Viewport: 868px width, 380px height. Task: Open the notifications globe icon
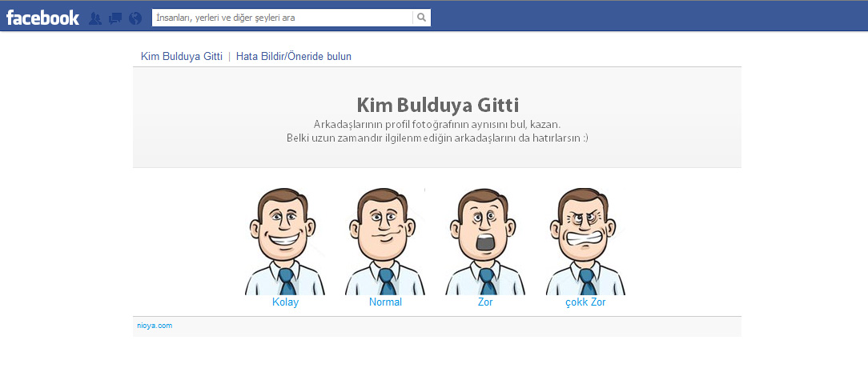click(x=135, y=18)
